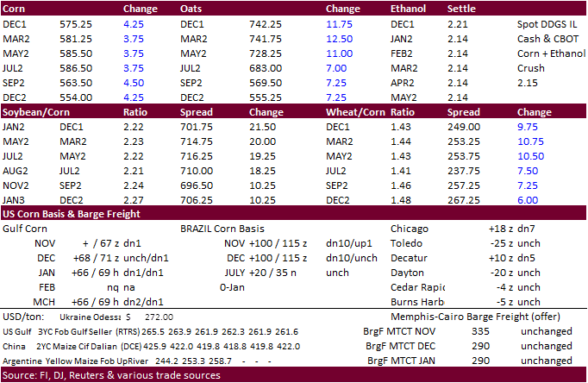Click oats change value 11.75
The height and width of the screenshot is (383, 588).
tap(340, 24)
